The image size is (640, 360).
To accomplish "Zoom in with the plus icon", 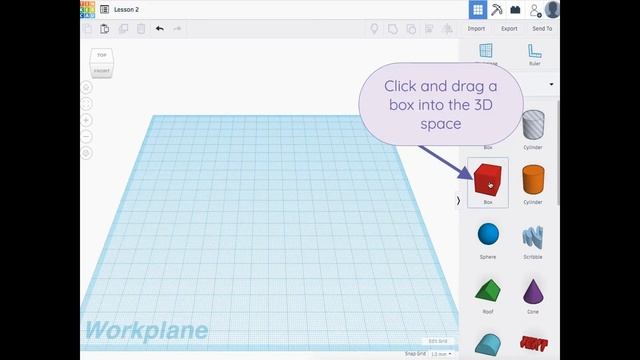I will tap(87, 120).
